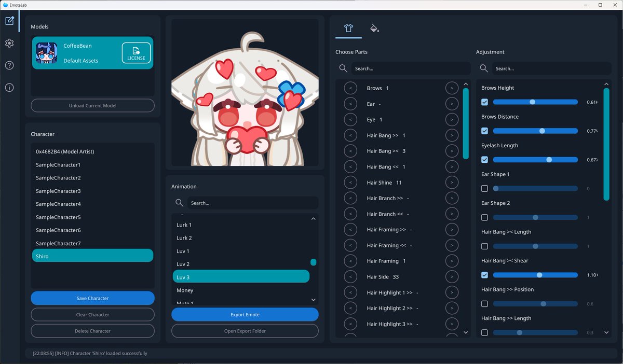Image resolution: width=623 pixels, height=364 pixels.
Task: Focus the Choose Parts search field
Action: [x=411, y=68]
